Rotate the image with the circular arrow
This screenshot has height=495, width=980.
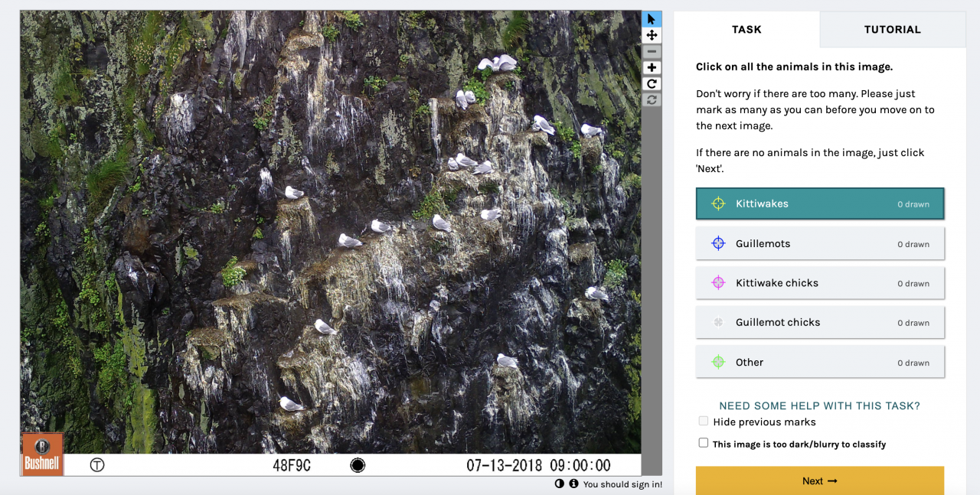coord(652,83)
